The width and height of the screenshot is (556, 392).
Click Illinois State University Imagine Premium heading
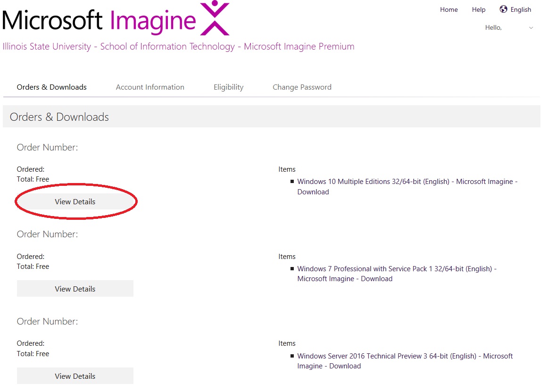pos(178,47)
